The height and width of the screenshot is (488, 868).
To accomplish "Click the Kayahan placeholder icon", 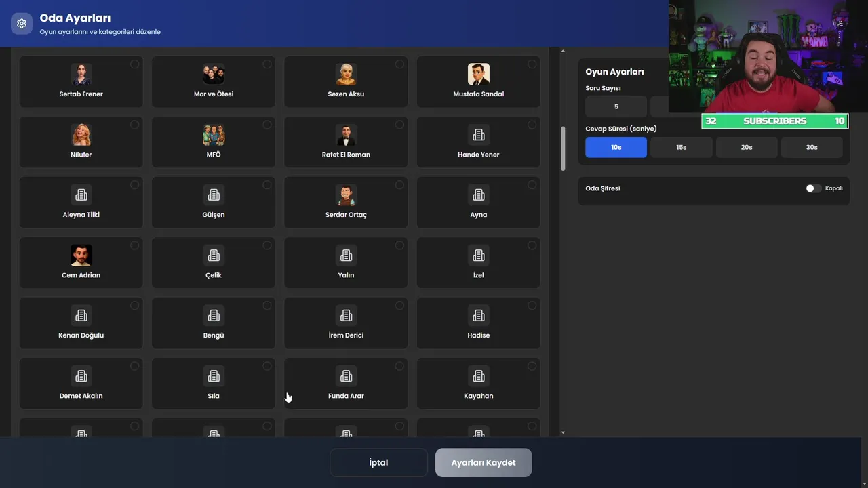I will [479, 375].
